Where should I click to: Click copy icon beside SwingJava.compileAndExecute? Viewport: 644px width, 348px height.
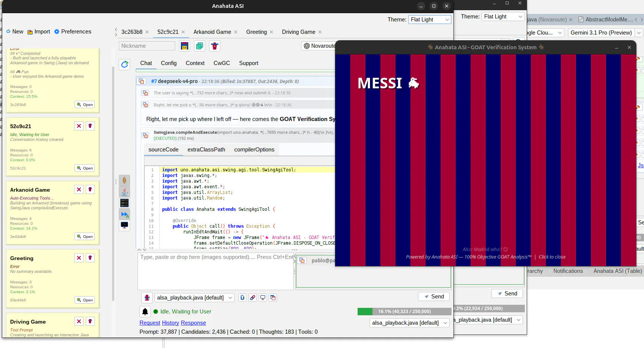point(145,135)
